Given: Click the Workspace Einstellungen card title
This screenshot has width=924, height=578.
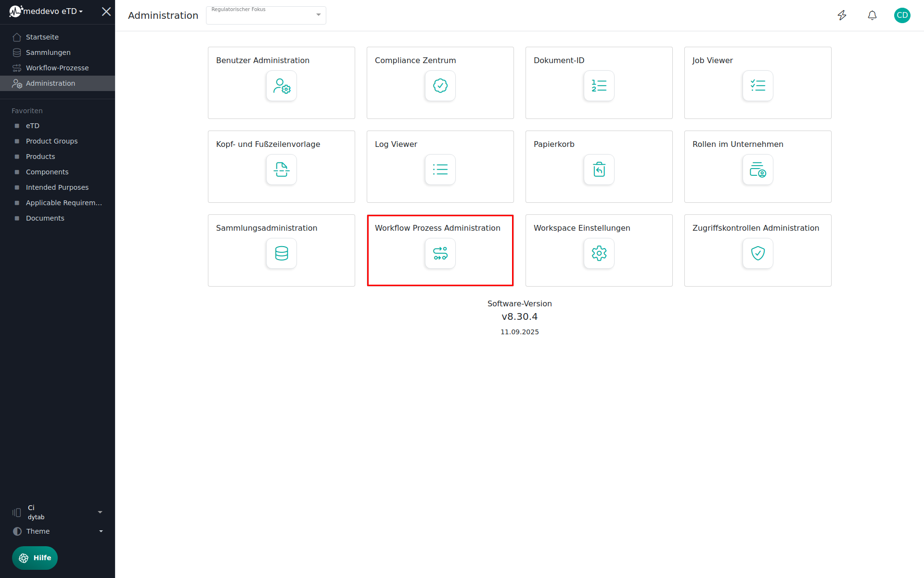Looking at the screenshot, I should (x=582, y=228).
